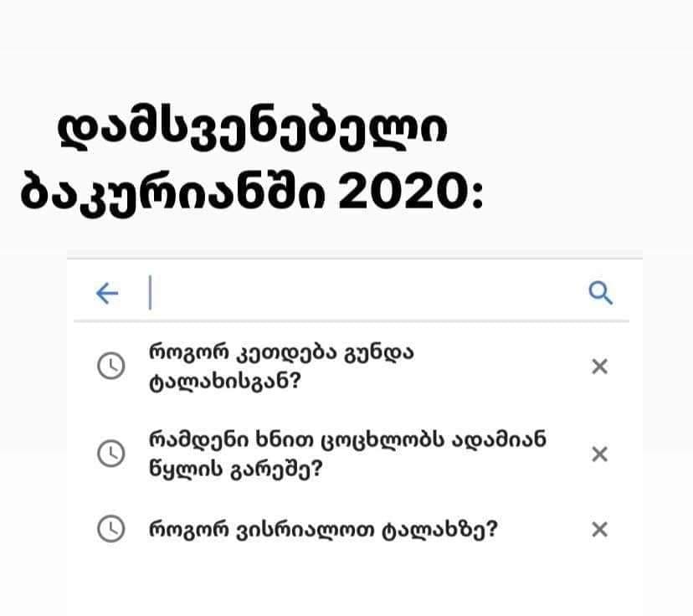Click the text "წყლის გარეშე?" in second suggestion

tap(236, 469)
